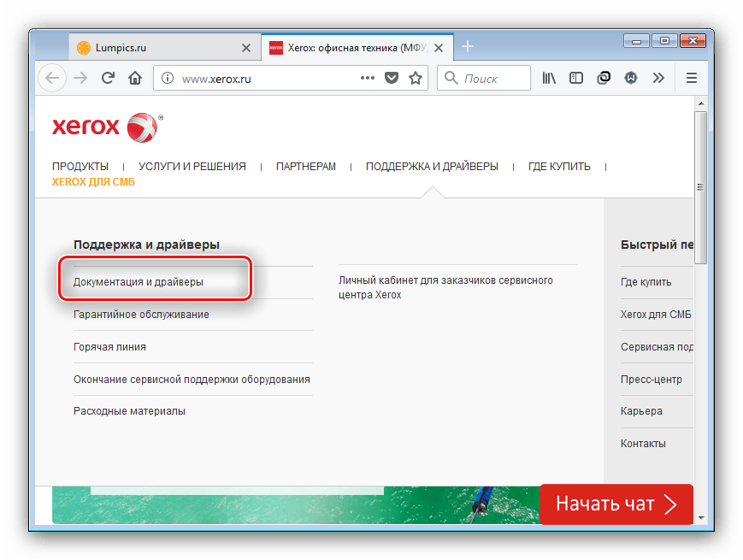Save page to Pocket icon
Viewport: 743px width, 560px height.
392,78
